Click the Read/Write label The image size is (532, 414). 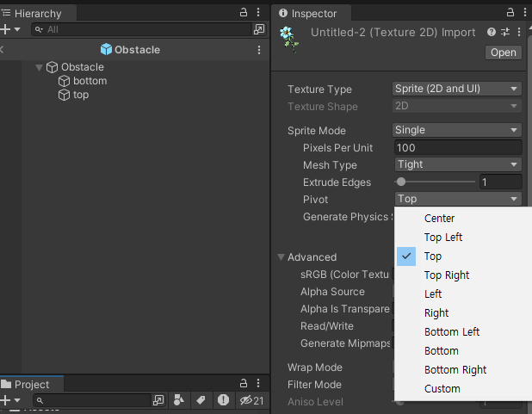coord(327,326)
